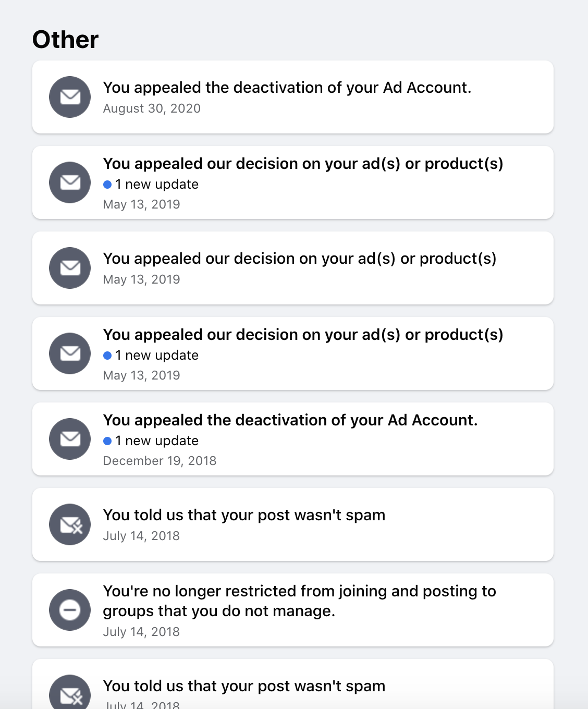Click envelope icon of first ad(s) appeal with update

pos(70,182)
